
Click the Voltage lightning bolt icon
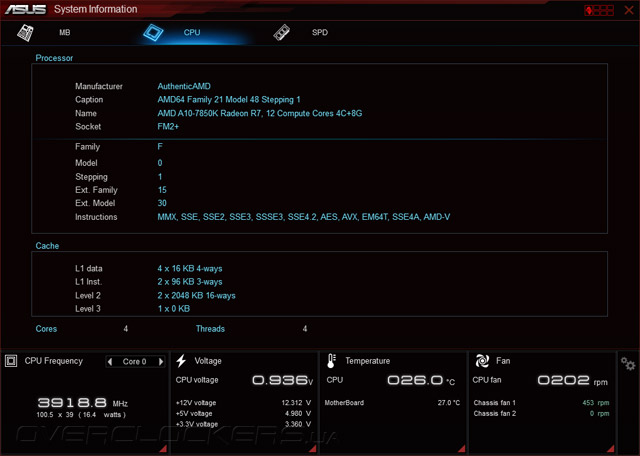tap(181, 361)
